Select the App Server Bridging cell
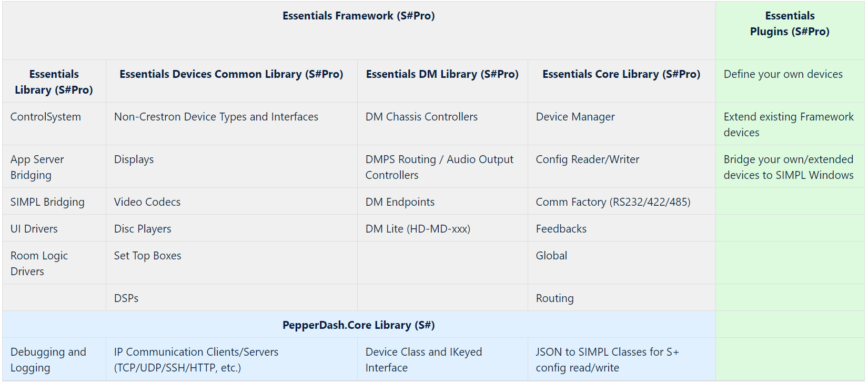The height and width of the screenshot is (382, 868). point(37,167)
